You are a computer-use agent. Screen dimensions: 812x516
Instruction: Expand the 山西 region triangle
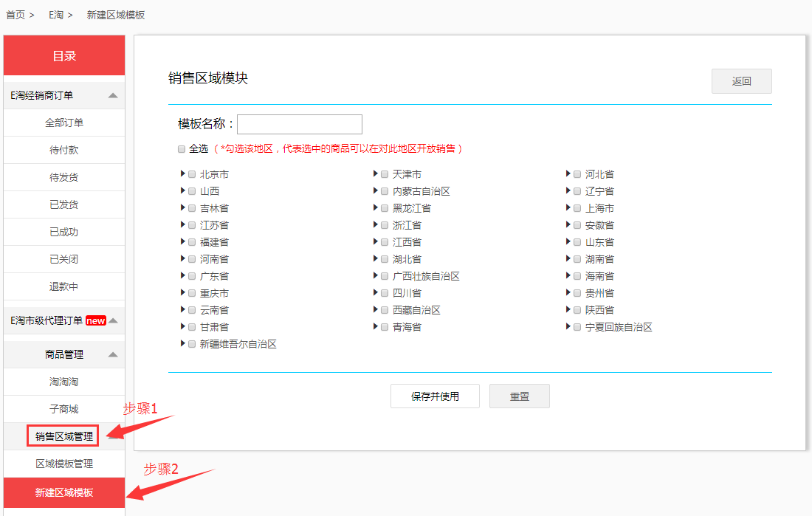[x=183, y=190]
